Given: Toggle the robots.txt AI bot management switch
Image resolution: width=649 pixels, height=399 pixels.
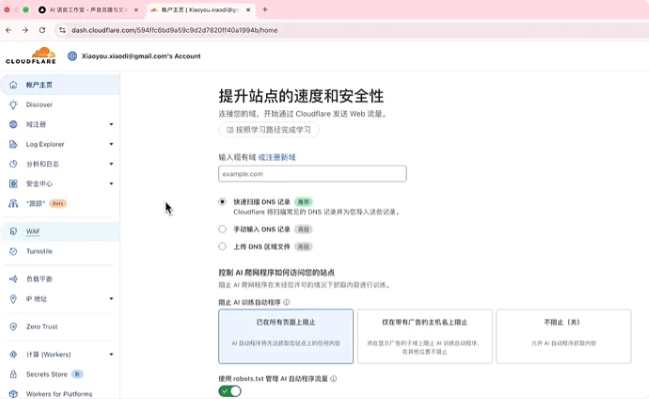Looking at the screenshot, I should (x=230, y=391).
